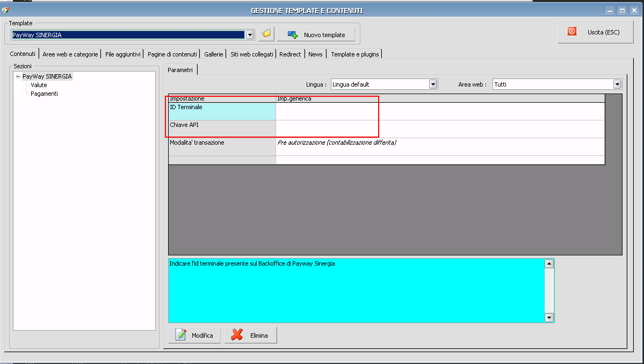Select PayWay SINERGIA in the Sezioni tree
Viewport: 644px width, 364px height.
[x=47, y=76]
